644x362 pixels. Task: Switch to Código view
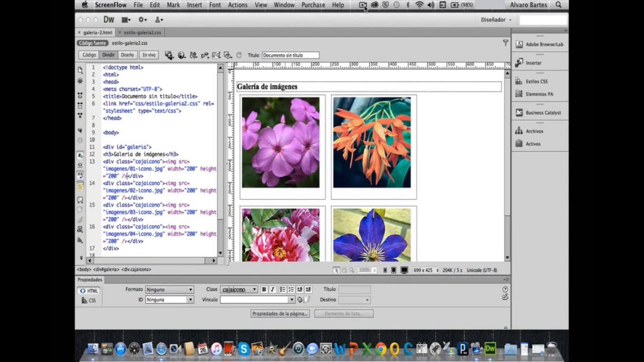[89, 55]
